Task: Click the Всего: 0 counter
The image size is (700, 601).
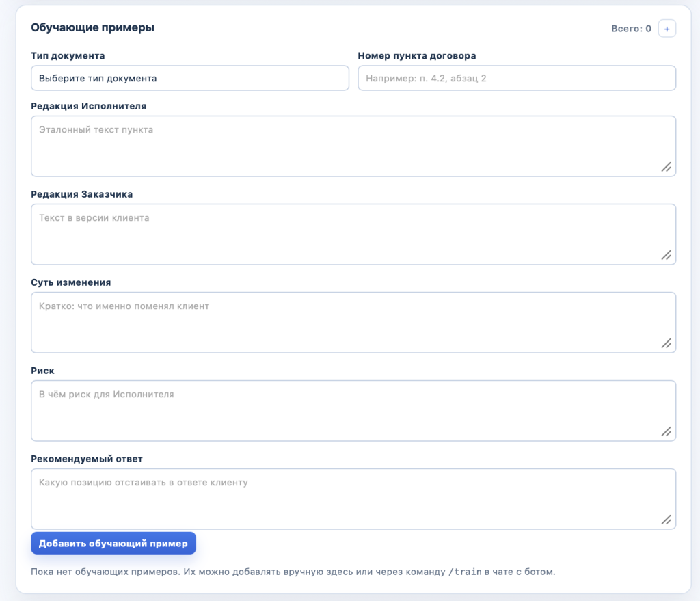Action: 631,29
